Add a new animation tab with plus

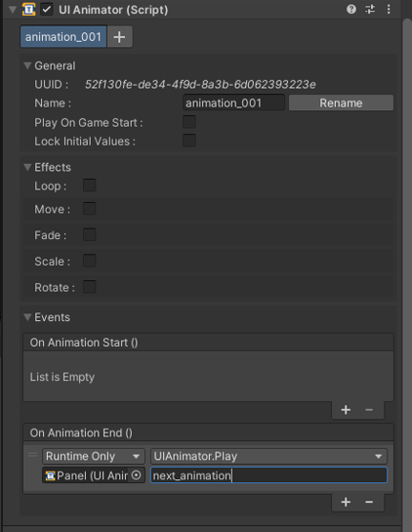pos(119,37)
